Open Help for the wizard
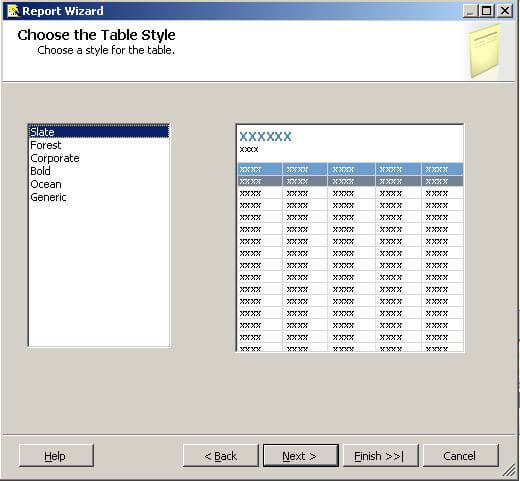520x481 pixels. tap(56, 456)
